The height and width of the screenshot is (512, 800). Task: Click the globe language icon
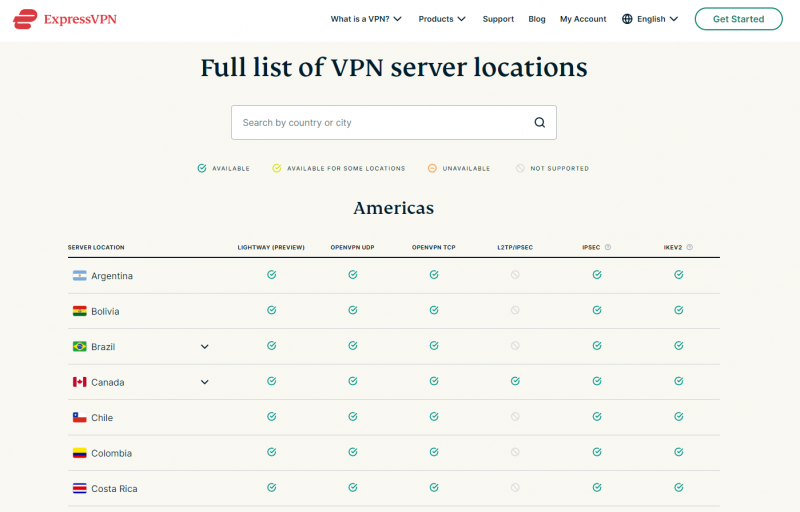[x=627, y=19]
